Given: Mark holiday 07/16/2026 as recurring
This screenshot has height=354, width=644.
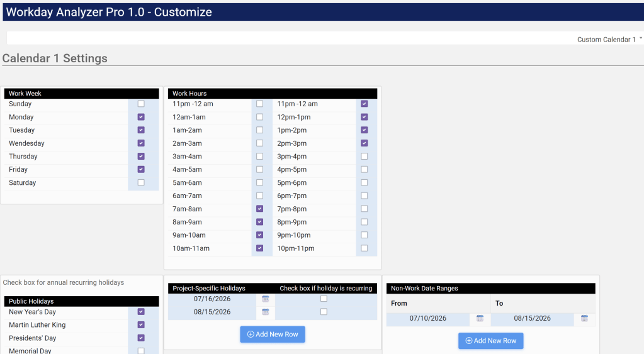Looking at the screenshot, I should [324, 299].
